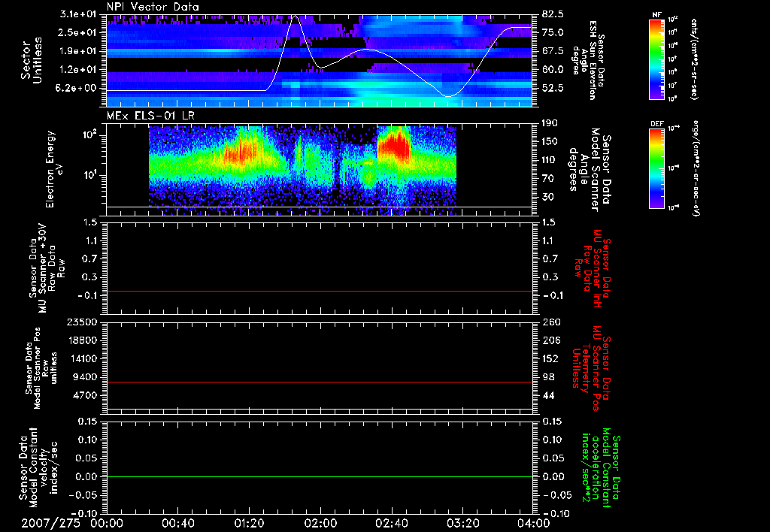Click the "03:20" time axis label
770x532 pixels.
click(x=462, y=523)
